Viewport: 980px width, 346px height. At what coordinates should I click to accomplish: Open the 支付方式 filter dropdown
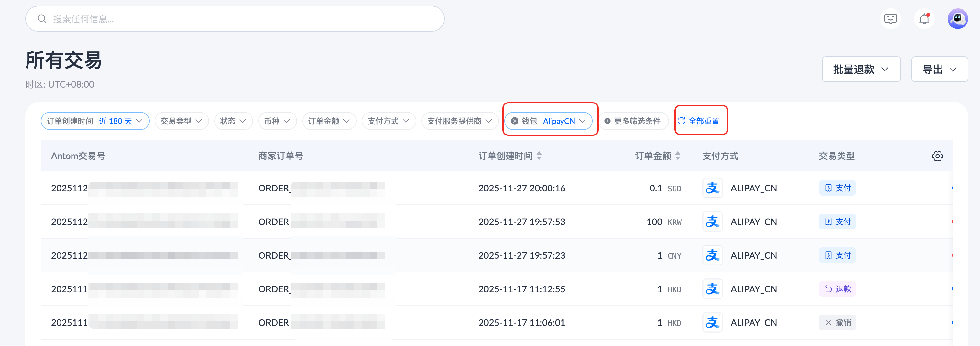(388, 121)
